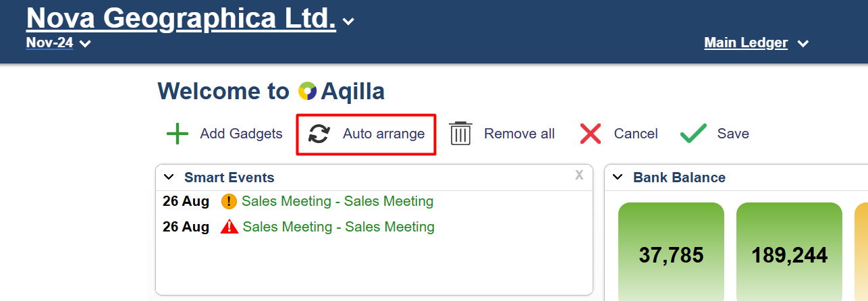The height and width of the screenshot is (301, 868).
Task: Open the Nova Geographica Ltd. company dropdown
Action: [x=348, y=21]
